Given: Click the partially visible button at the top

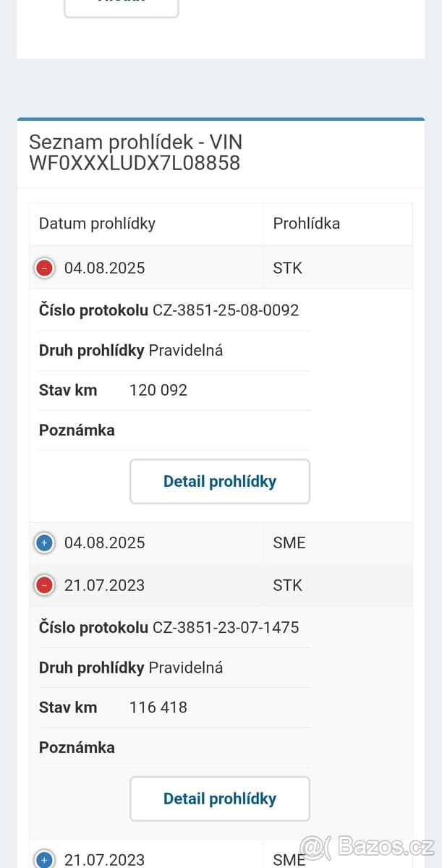Looking at the screenshot, I should pyautogui.click(x=122, y=6).
